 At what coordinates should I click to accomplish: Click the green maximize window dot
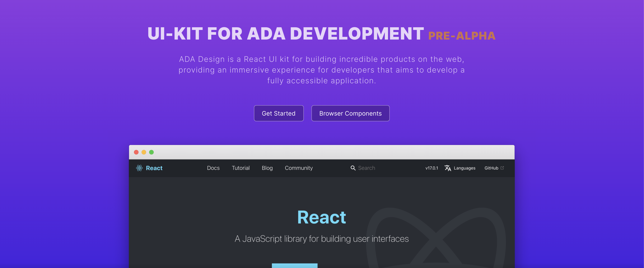point(152,152)
